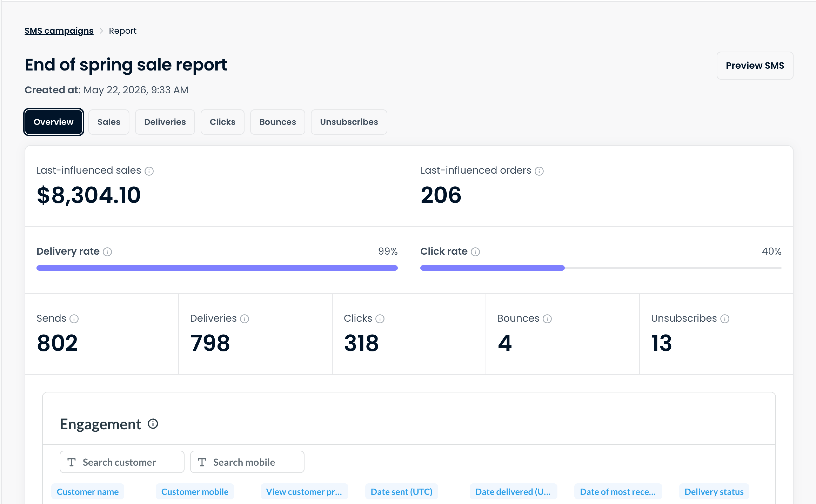Open the Clicks tab
This screenshot has width=816, height=504.
click(222, 122)
